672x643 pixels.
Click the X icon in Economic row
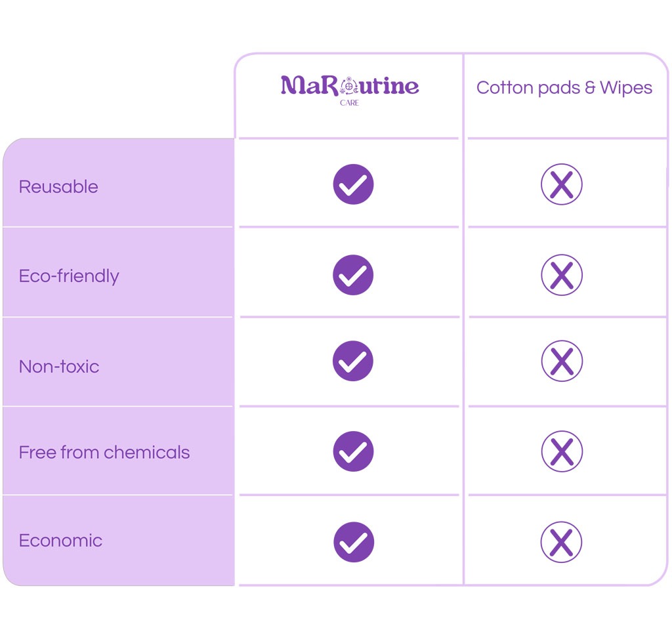click(562, 542)
